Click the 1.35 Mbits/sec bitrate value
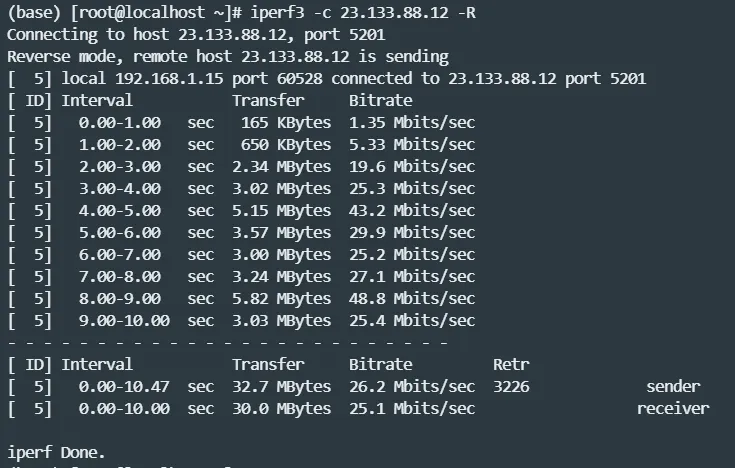Viewport: 735px width, 468px height. pos(411,122)
